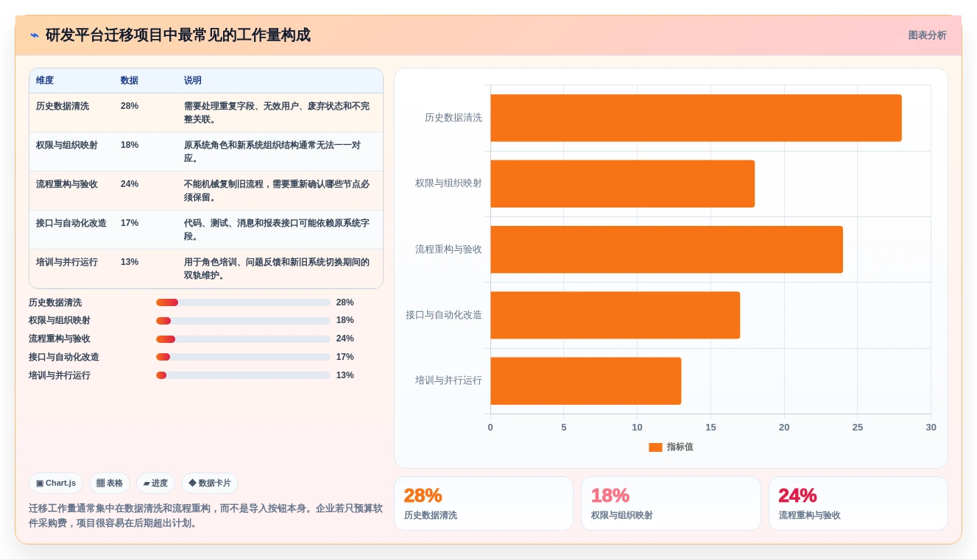Click the 18% value beside the progress bars
977x560 pixels.
345,320
